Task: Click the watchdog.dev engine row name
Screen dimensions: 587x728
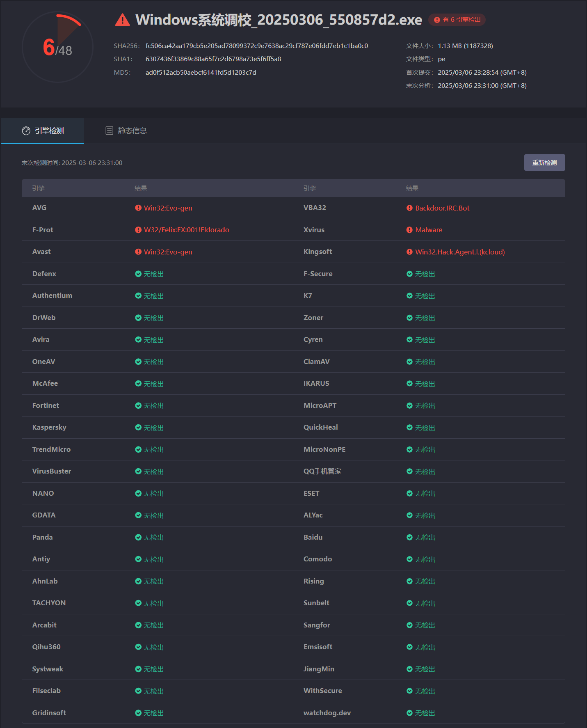Action: pyautogui.click(x=327, y=713)
